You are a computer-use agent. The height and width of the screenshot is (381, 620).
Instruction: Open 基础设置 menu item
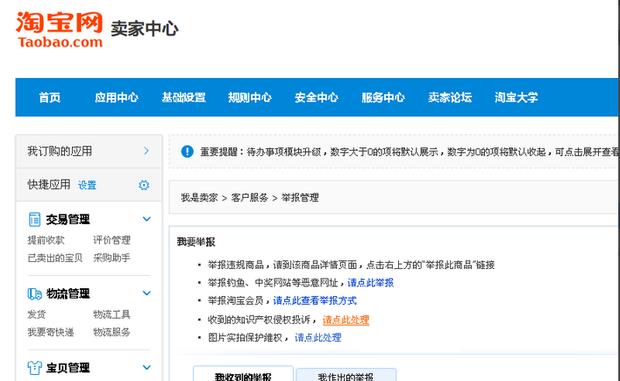(183, 97)
